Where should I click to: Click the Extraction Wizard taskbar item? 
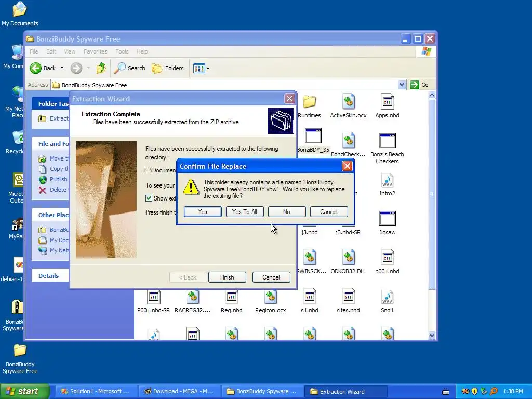click(345, 391)
